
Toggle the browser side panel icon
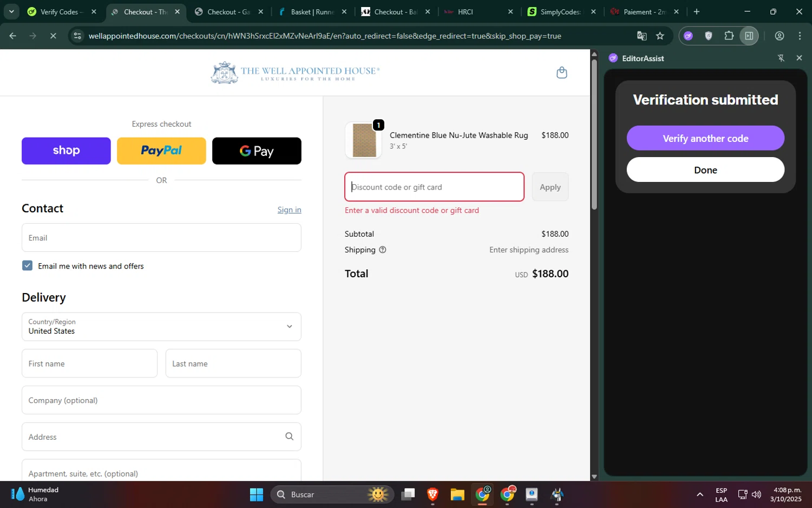tap(749, 36)
